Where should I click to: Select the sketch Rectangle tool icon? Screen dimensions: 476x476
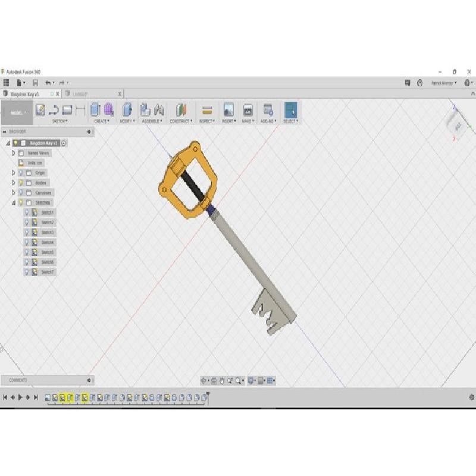pyautogui.click(x=67, y=109)
